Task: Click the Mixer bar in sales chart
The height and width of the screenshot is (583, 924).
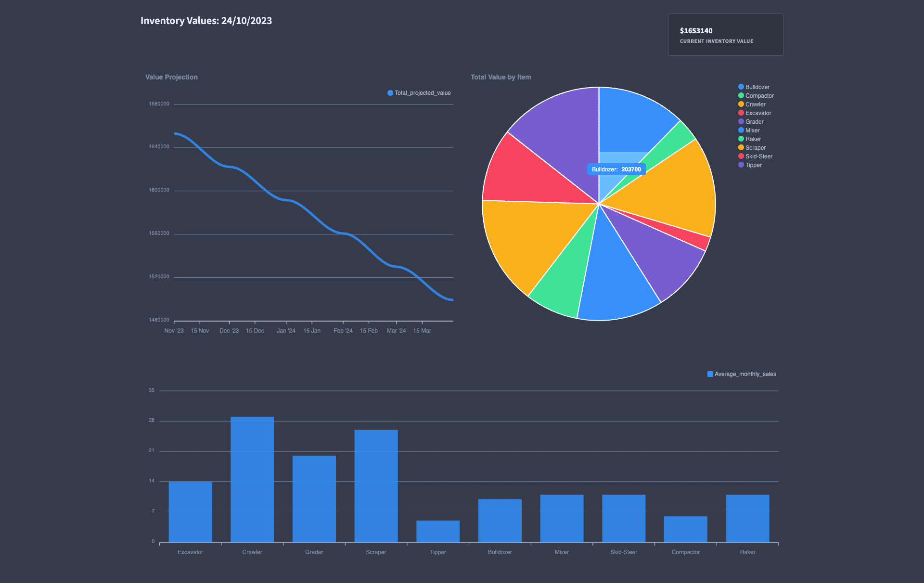Action: pyautogui.click(x=562, y=518)
